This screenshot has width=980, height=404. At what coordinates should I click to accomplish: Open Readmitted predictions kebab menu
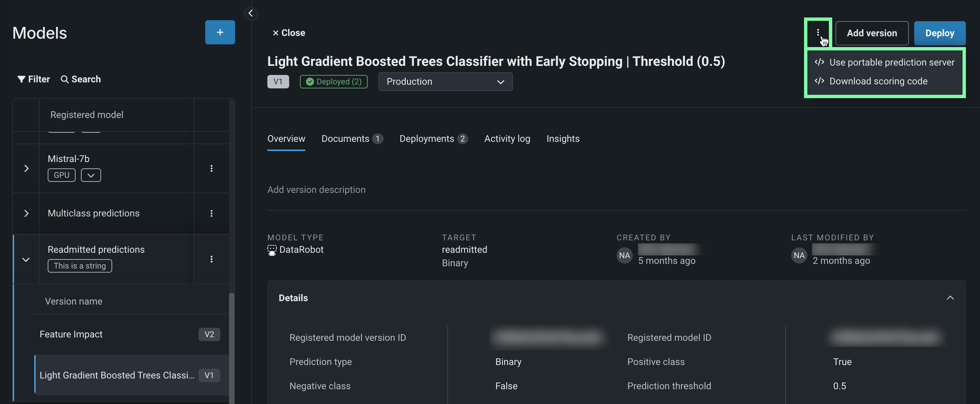tap(211, 259)
